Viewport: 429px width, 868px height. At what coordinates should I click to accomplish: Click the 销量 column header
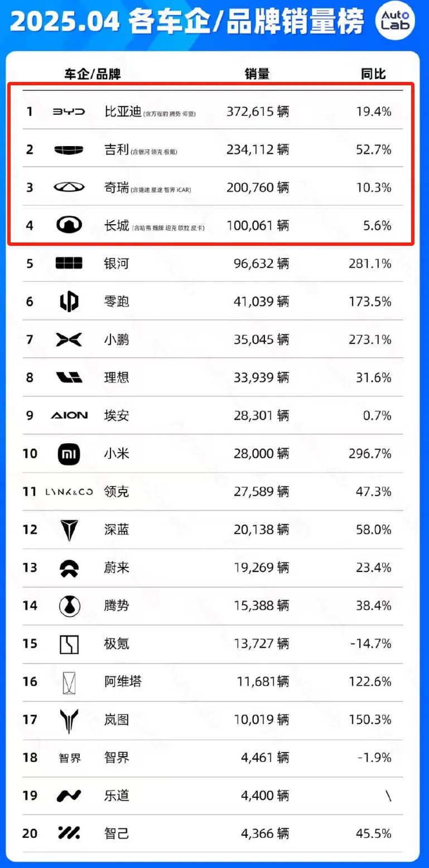(x=257, y=74)
